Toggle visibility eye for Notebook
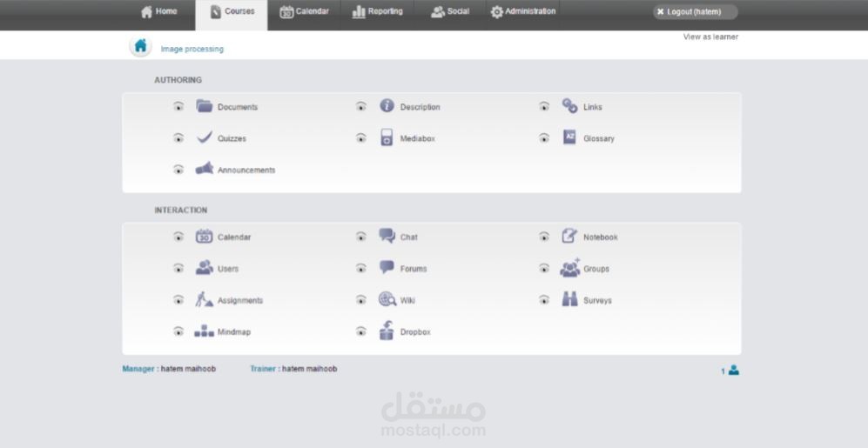Viewport: 868px width, 448px height. coord(544,237)
